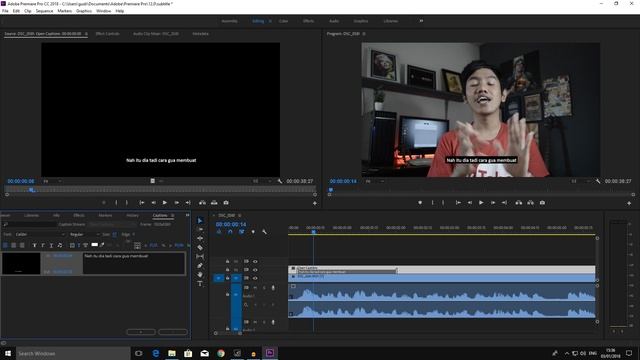Click the Windows Start button
Image resolution: width=640 pixels, height=360 pixels.
tap(8, 353)
